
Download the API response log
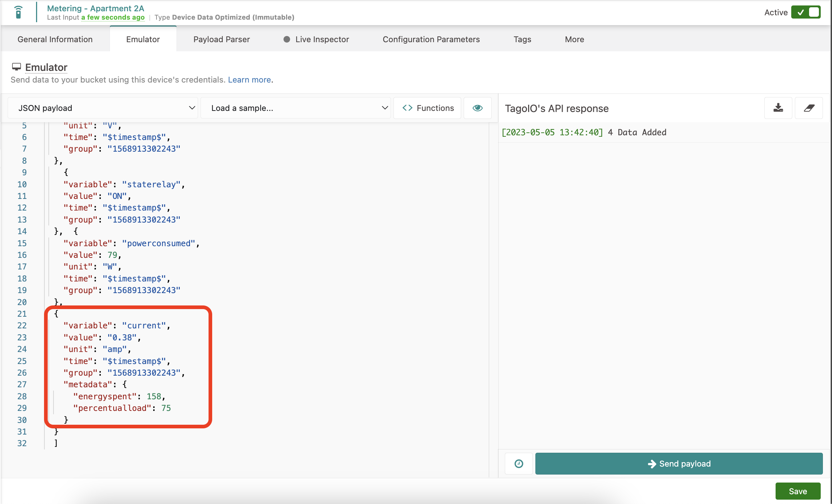click(778, 108)
